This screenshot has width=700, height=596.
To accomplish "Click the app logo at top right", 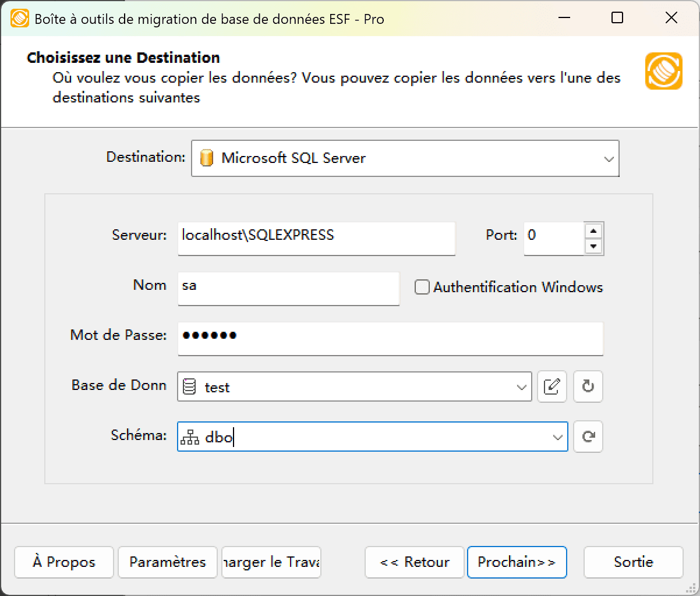I will tap(663, 71).
